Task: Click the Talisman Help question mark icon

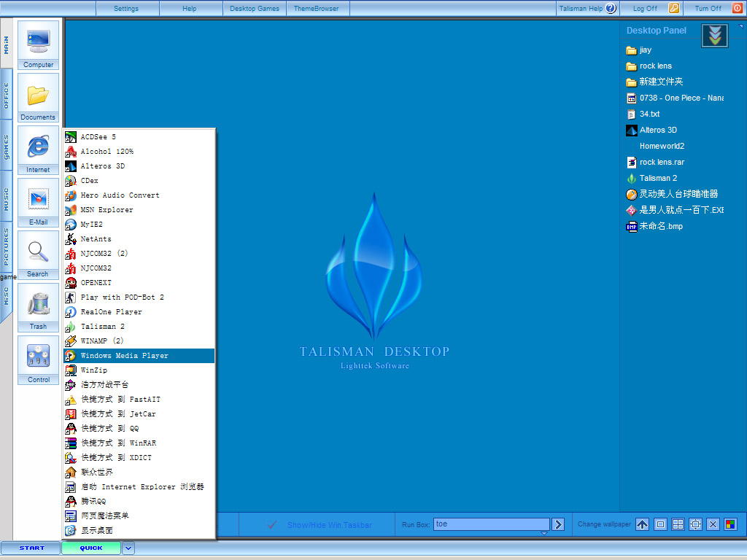Action: [x=611, y=8]
